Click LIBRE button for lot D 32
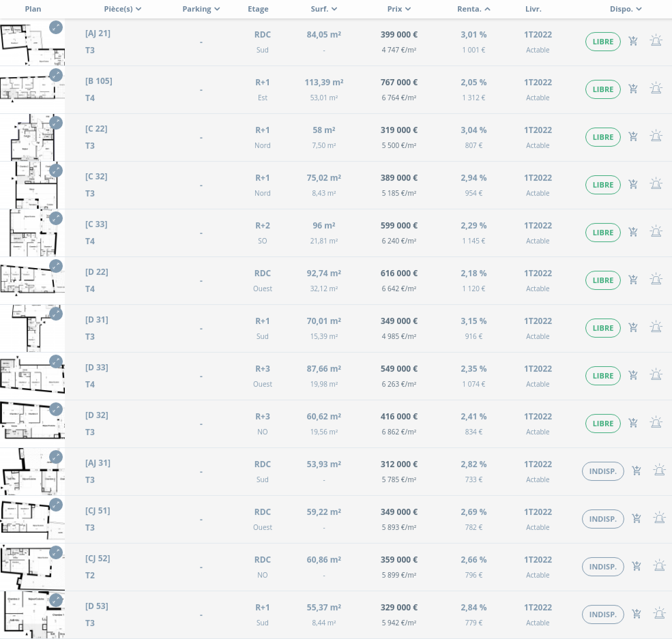This screenshot has width=672, height=639. (x=603, y=423)
